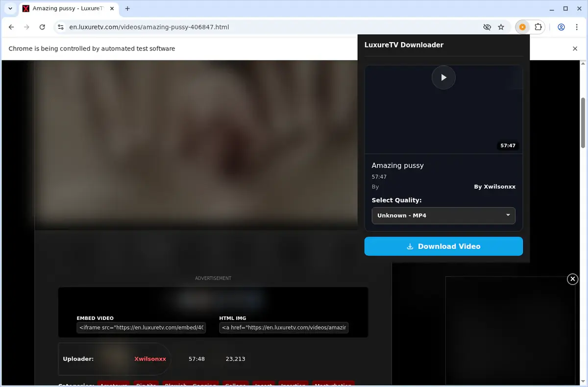Image resolution: width=588 pixels, height=387 pixels.
Task: Click the 23,213 view count
Action: (x=235, y=359)
